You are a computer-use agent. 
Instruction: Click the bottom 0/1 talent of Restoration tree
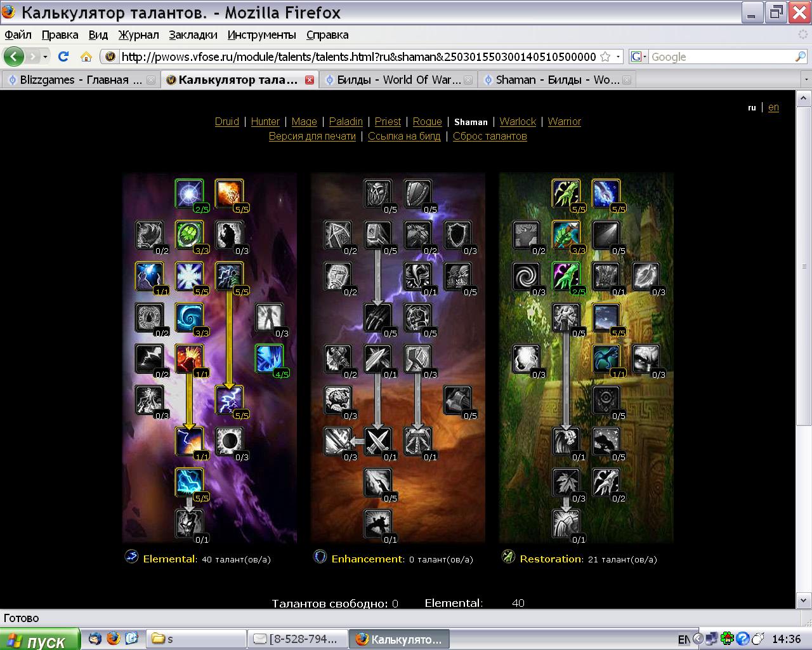click(566, 524)
